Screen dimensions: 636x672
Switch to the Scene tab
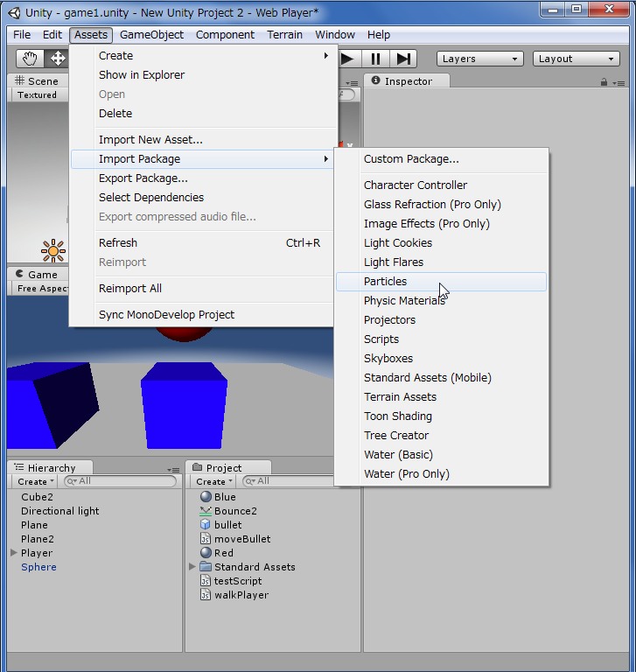pyautogui.click(x=38, y=81)
